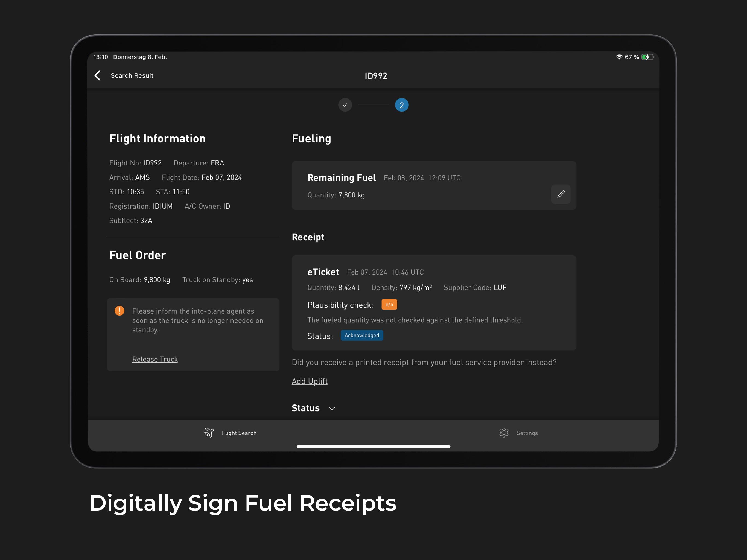Select eTicket timestamp 10:46 UTC
The image size is (747, 560).
click(407, 272)
